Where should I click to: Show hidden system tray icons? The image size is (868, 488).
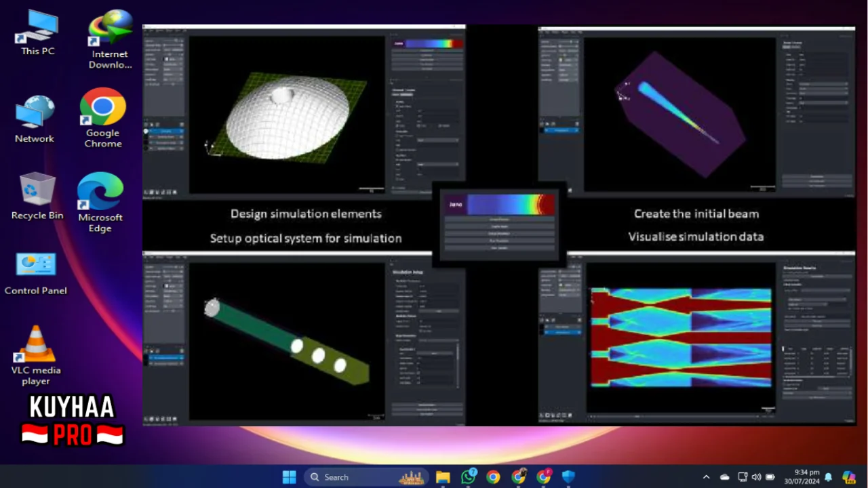click(706, 477)
